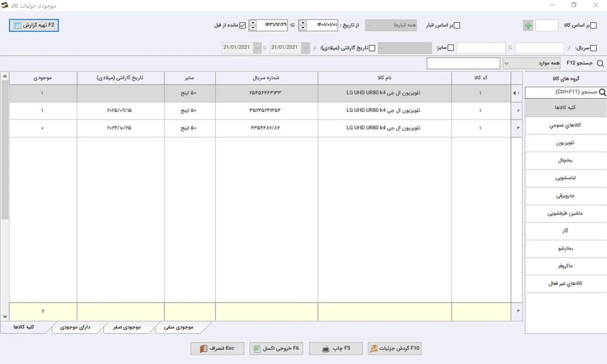Uncheck the مانده از قبل checkbox
Screen dimensions: 607x364
coord(243,26)
